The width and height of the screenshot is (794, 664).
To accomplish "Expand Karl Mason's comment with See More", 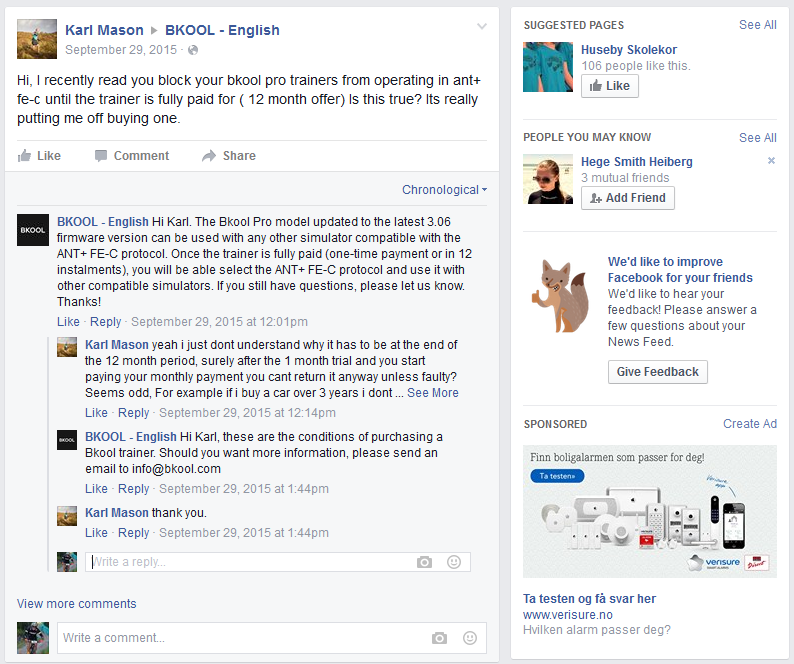I will tap(433, 393).
